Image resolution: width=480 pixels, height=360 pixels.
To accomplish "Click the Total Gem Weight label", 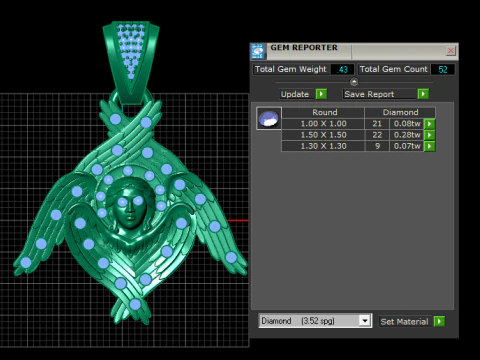I will (x=291, y=69).
